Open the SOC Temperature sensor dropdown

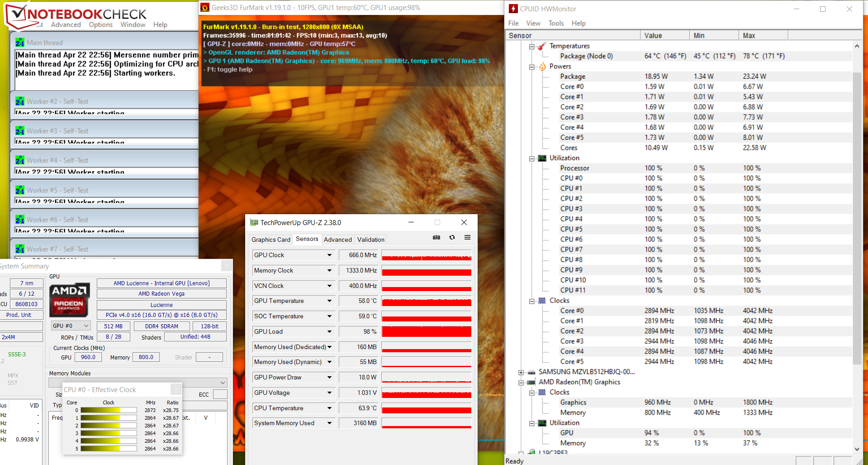(330, 316)
